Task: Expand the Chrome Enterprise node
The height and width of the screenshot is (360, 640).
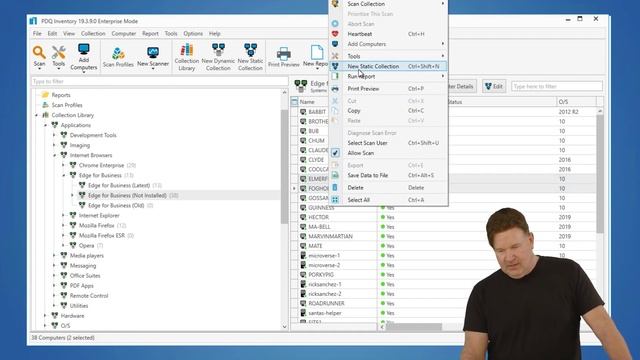Action: 63,165
